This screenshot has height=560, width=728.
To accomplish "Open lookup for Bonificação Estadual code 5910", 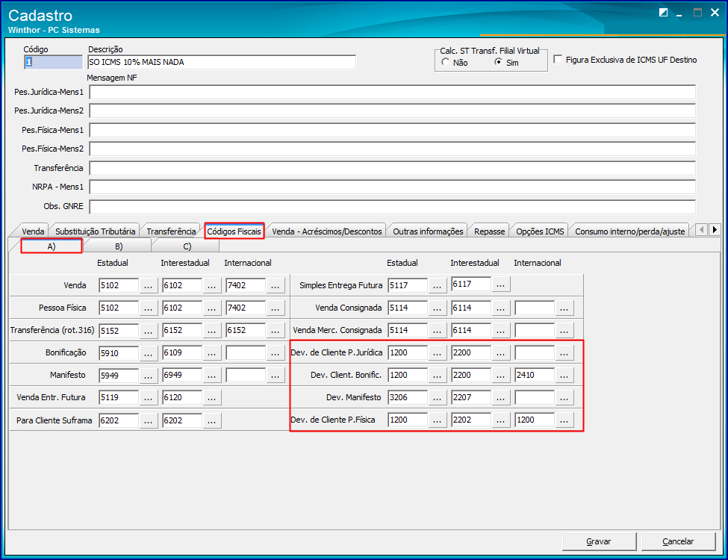I will 148,353.
